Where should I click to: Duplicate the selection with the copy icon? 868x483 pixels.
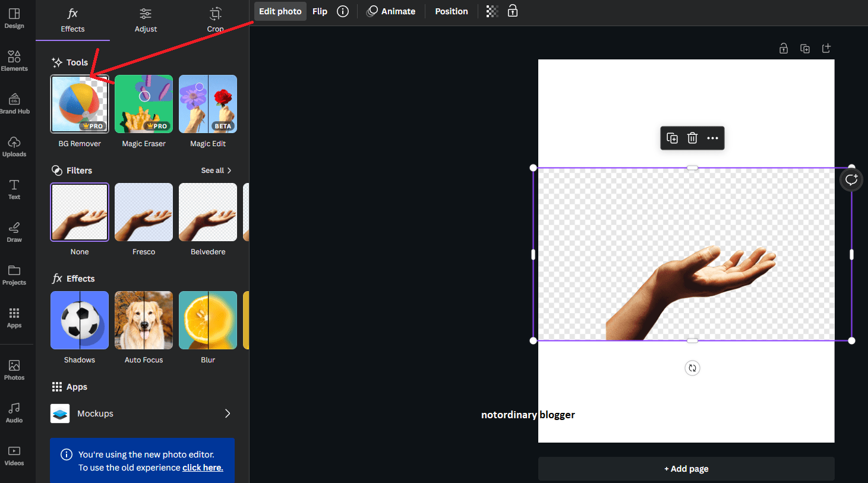pos(672,138)
